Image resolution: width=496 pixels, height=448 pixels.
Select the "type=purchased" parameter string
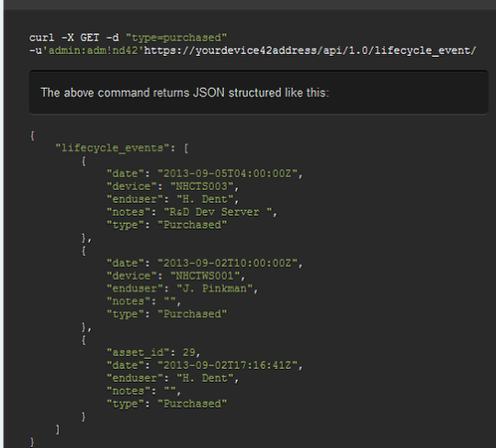(x=176, y=38)
